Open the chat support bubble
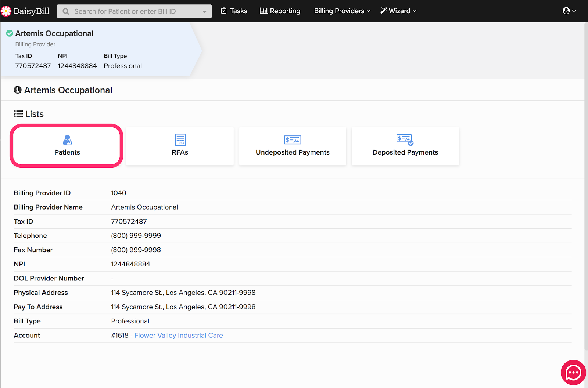Screen dimensions: 588x388 (x=573, y=373)
